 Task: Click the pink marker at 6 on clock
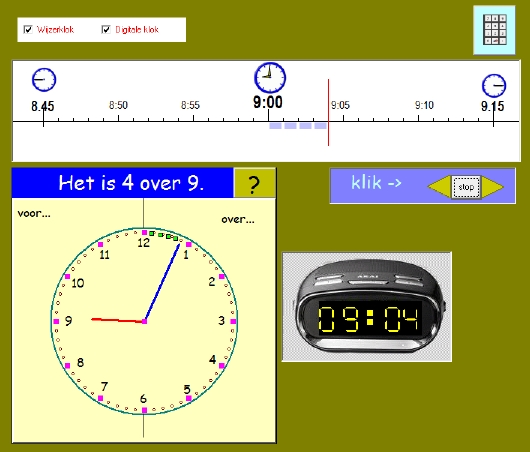(x=144, y=410)
